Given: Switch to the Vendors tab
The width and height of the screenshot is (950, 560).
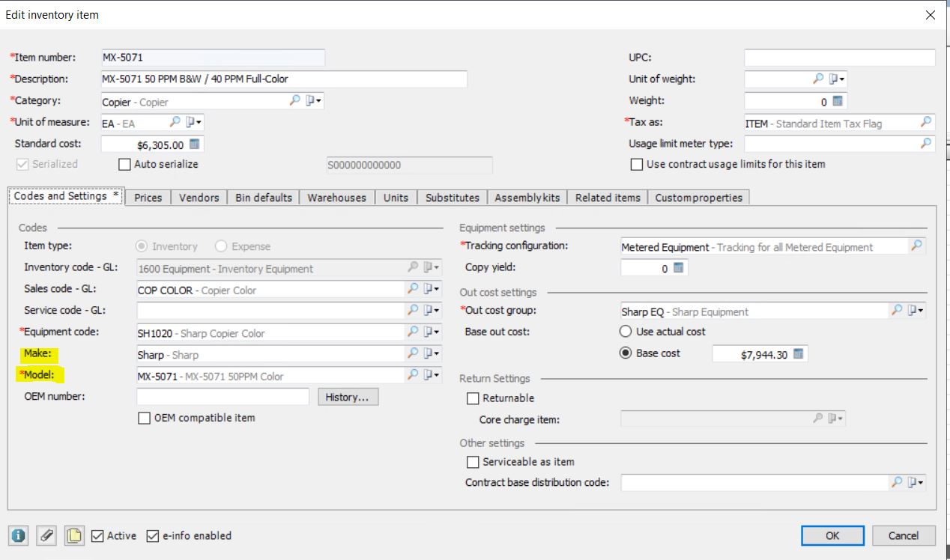Looking at the screenshot, I should pos(199,198).
